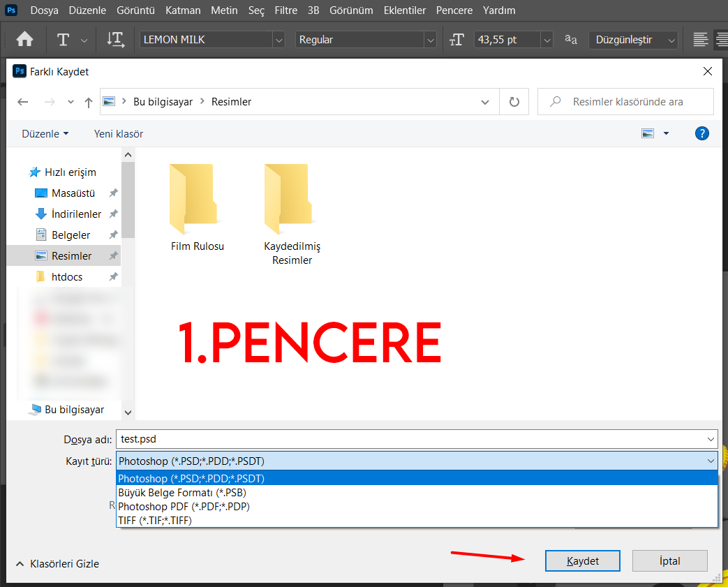Image resolution: width=728 pixels, height=587 pixels.
Task: Expand the address bar history chevron
Action: point(484,102)
